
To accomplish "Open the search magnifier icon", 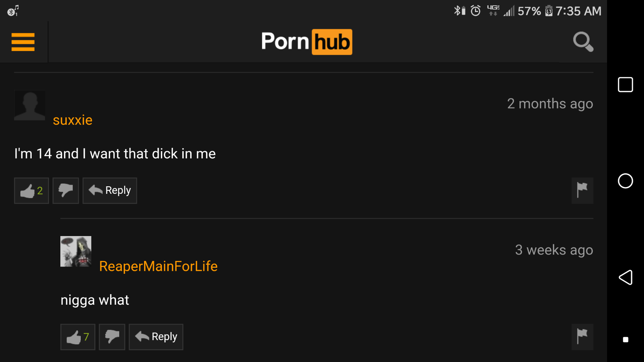I will (x=583, y=41).
